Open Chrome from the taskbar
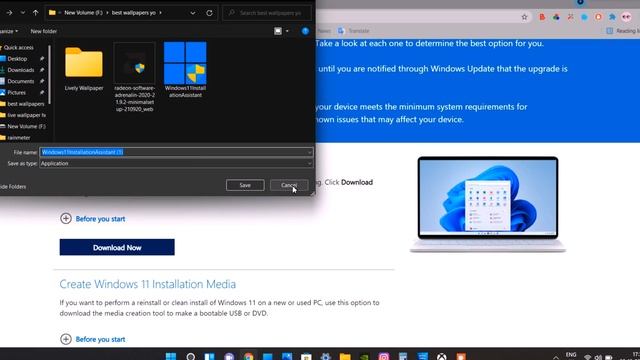Image resolution: width=640 pixels, height=360 pixels. tap(249, 356)
